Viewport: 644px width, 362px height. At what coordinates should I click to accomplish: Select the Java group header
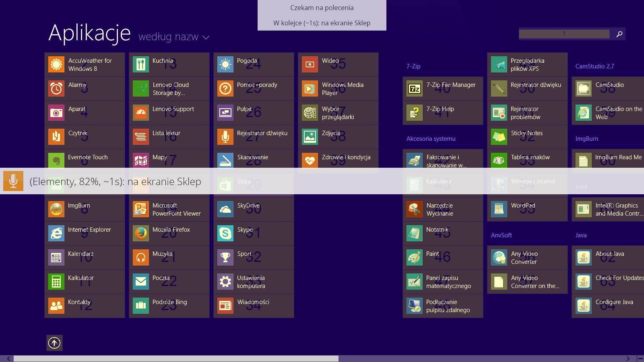pyautogui.click(x=581, y=235)
